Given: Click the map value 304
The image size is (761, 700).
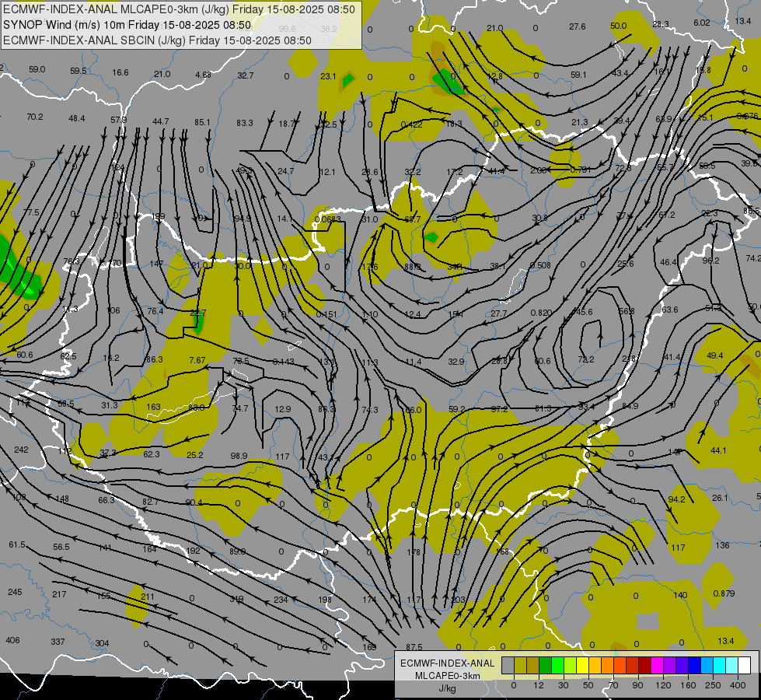Looking at the screenshot, I should [x=102, y=643].
